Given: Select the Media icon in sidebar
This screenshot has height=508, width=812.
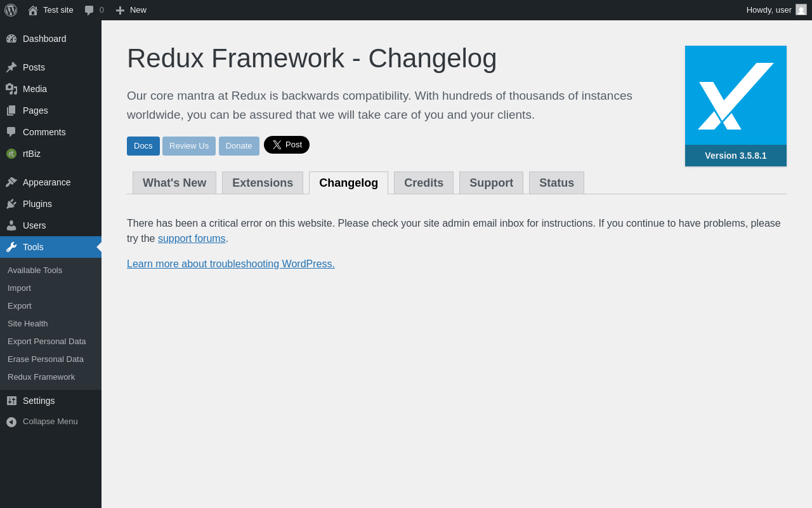Looking at the screenshot, I should pyautogui.click(x=11, y=89).
